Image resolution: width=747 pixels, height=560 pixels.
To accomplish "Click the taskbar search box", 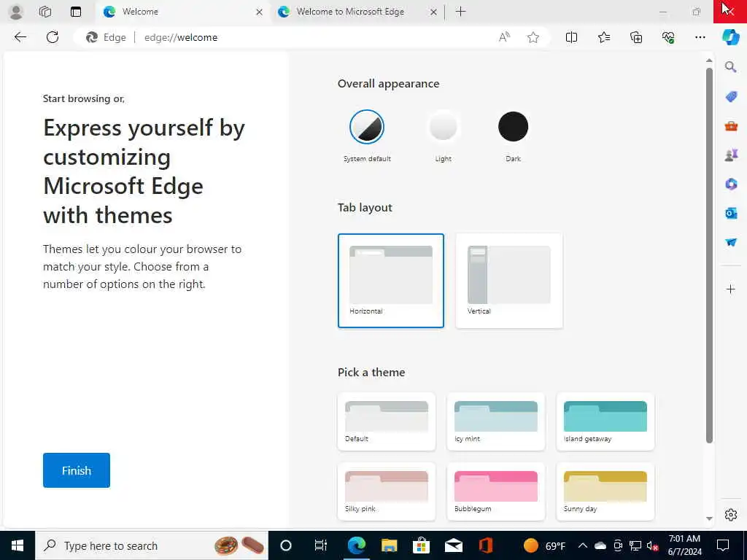I will point(152,545).
